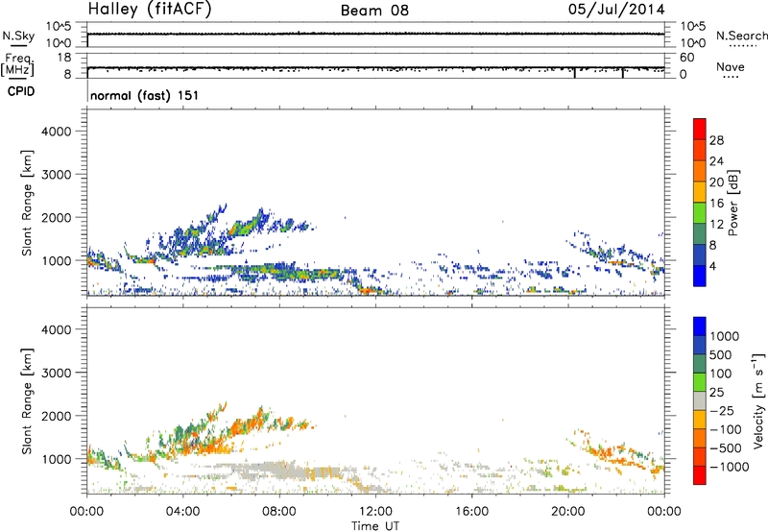768x532 pixels.
Task: Select the "10^0" tick beside N.Search
Action: (693, 43)
